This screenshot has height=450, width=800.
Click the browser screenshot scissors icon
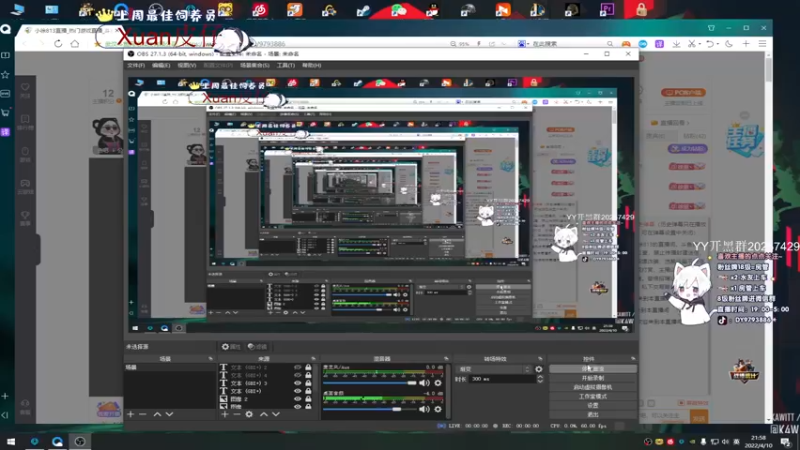[x=691, y=44]
